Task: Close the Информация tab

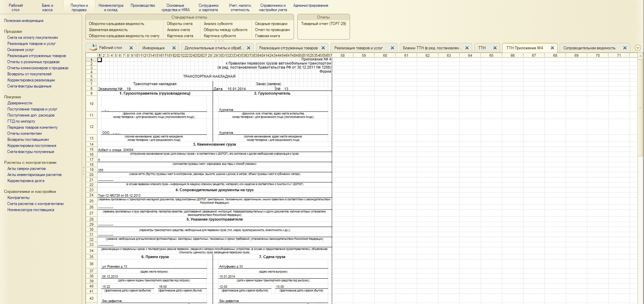Action: [174, 48]
